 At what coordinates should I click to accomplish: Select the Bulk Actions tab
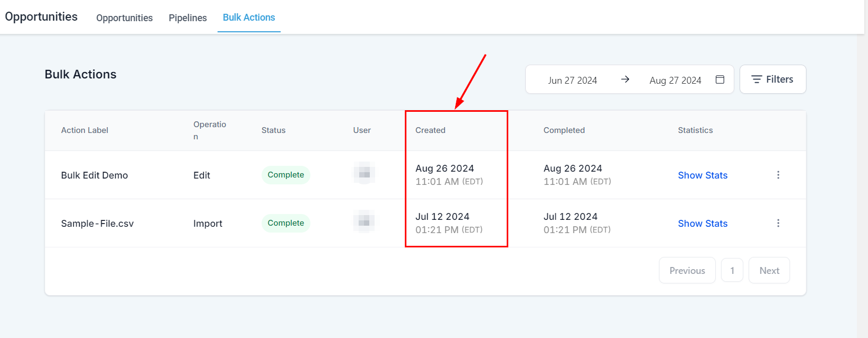coord(249,17)
